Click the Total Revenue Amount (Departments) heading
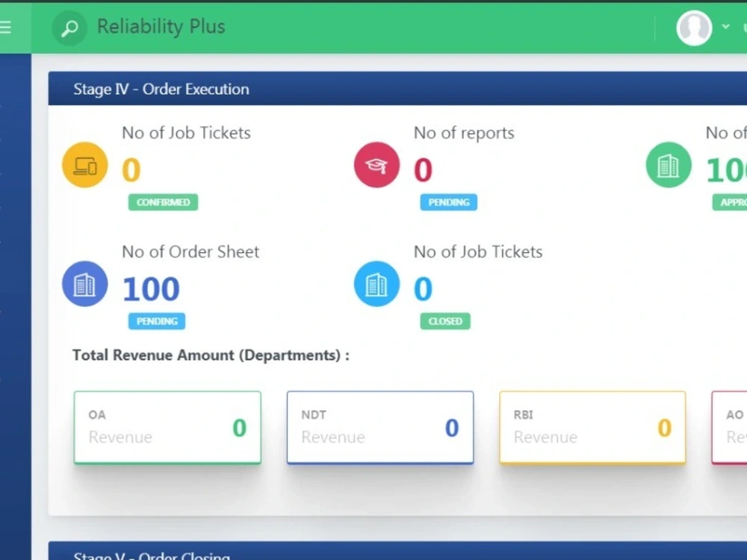Screen dimensions: 747x560 (x=211, y=355)
